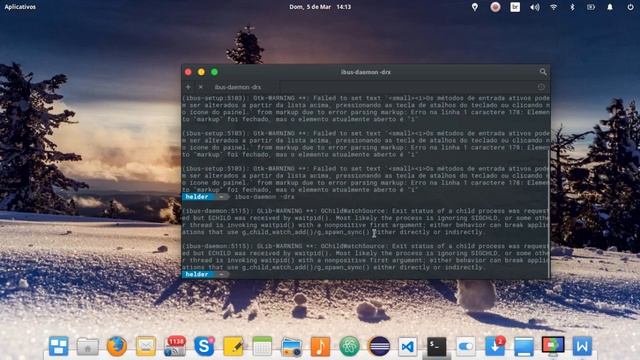Viewport: 640px width, 360px height.
Task: Open the power session menu
Action: 630,7
